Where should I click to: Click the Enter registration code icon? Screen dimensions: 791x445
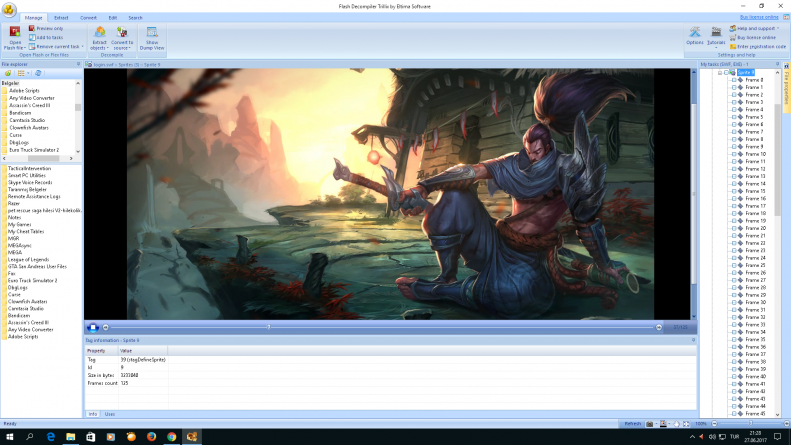(x=732, y=46)
